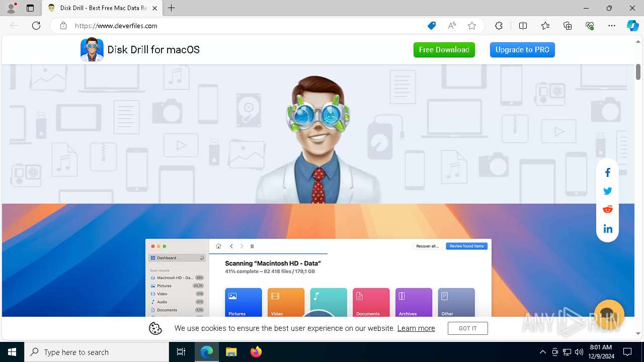Screen dimensions: 644x362
Task: Activate Read aloud icon
Action: point(452,26)
